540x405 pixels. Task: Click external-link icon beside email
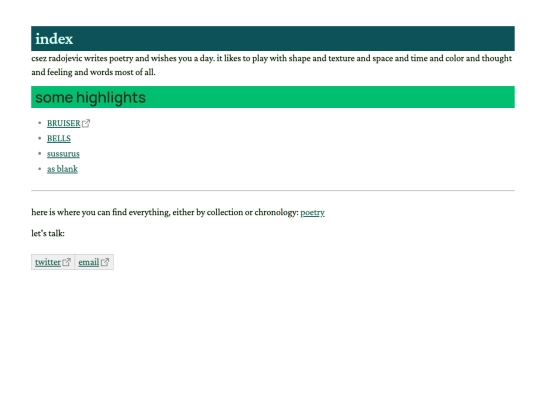105,262
